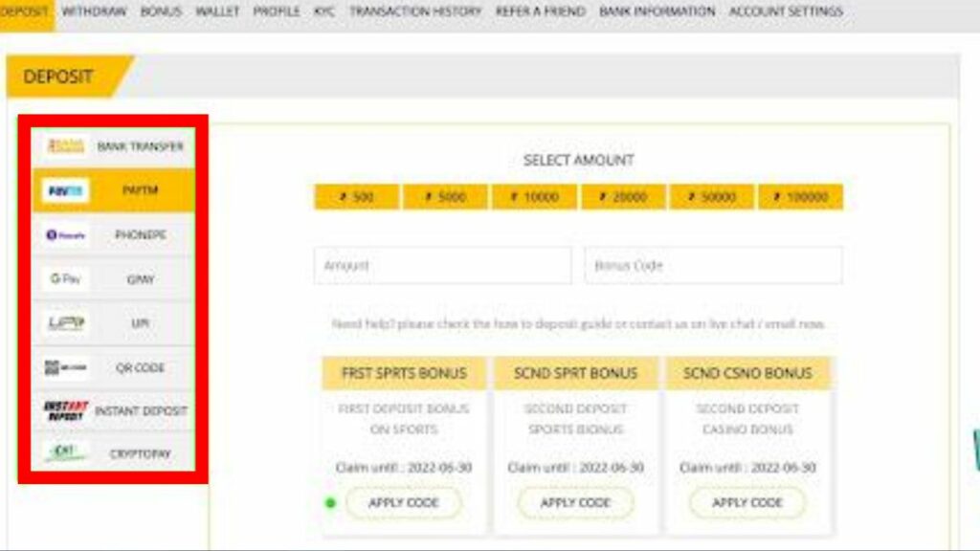Go to Account Settings tab
This screenshot has width=980, height=551.
(786, 11)
